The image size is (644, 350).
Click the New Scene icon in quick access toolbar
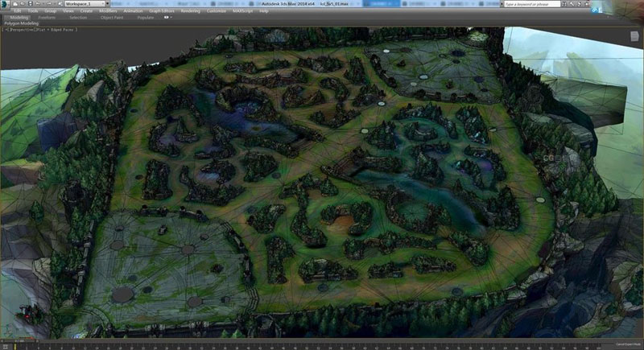click(15, 4)
